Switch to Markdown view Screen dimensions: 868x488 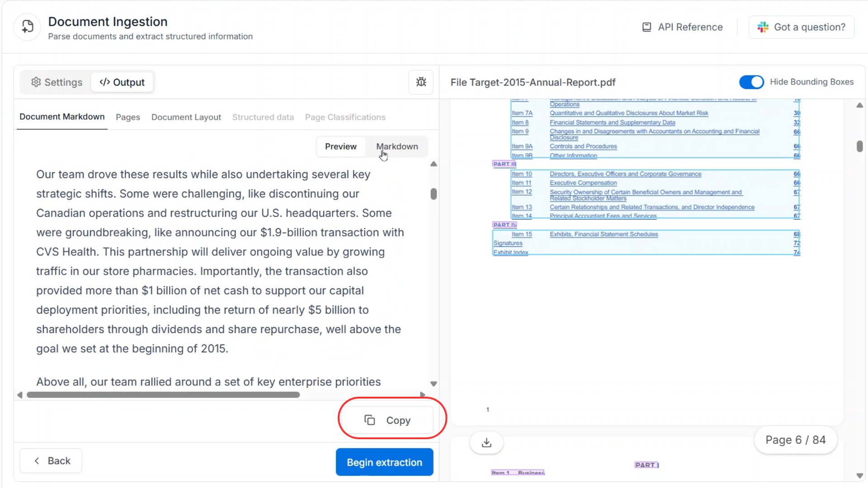(397, 146)
